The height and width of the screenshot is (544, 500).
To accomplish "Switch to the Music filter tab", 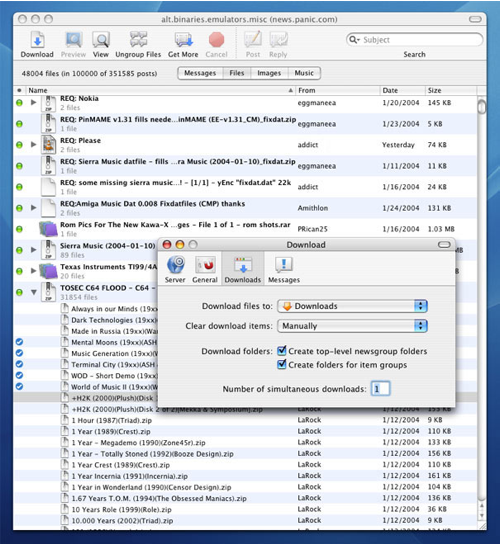I will pos(304,73).
